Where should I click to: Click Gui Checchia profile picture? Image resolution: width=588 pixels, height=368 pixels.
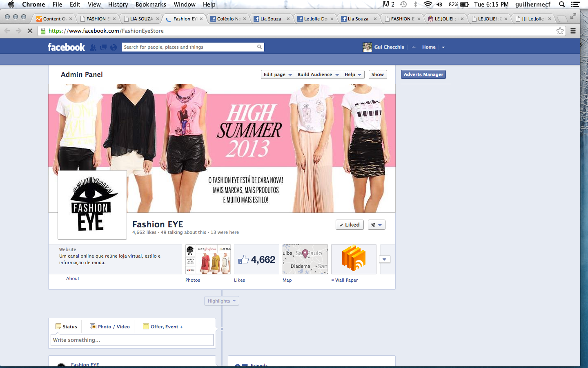click(367, 47)
